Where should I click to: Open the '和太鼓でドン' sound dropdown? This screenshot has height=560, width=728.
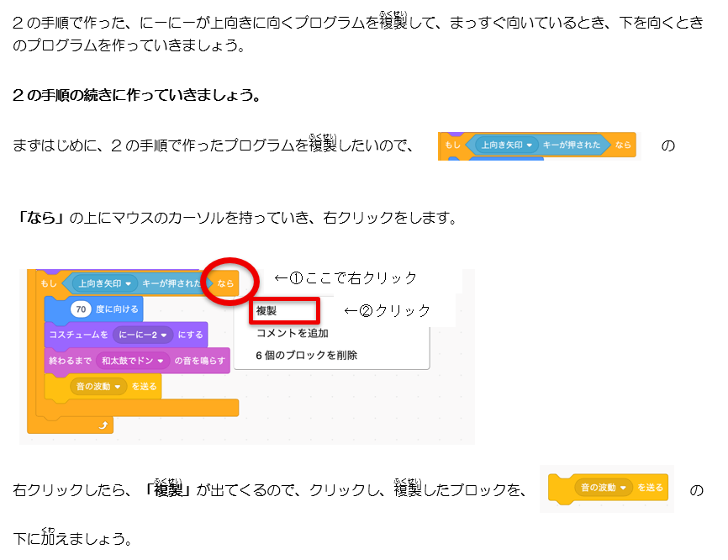132,360
